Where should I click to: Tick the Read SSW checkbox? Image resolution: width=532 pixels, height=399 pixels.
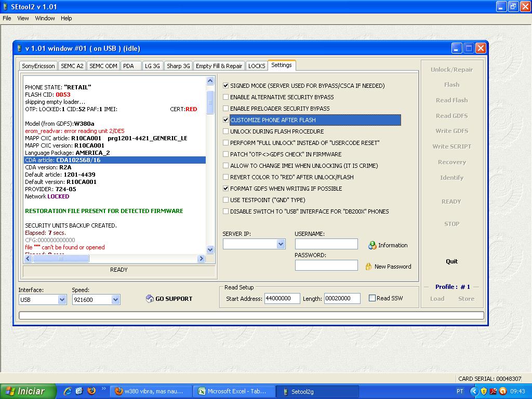(372, 298)
